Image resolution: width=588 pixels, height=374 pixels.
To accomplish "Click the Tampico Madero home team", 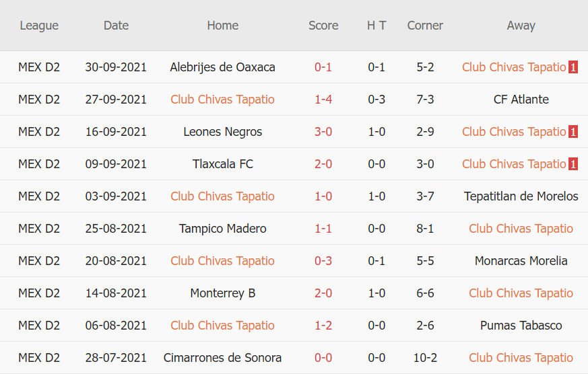I will point(222,229).
